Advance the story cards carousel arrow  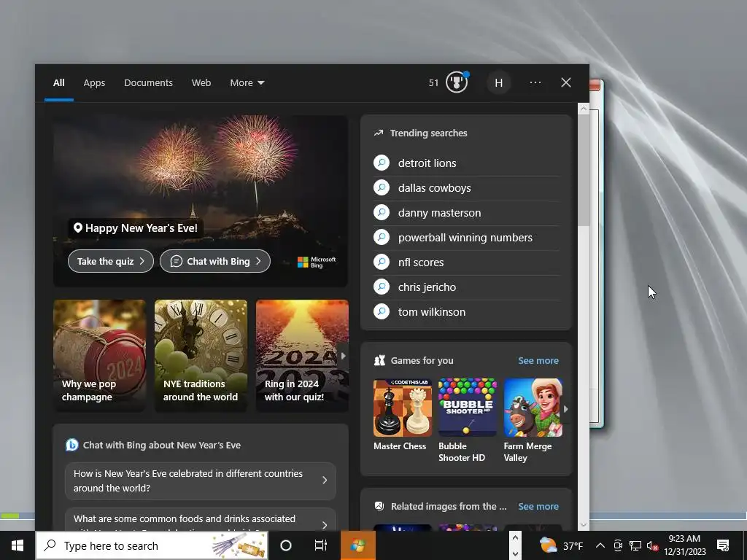343,356
